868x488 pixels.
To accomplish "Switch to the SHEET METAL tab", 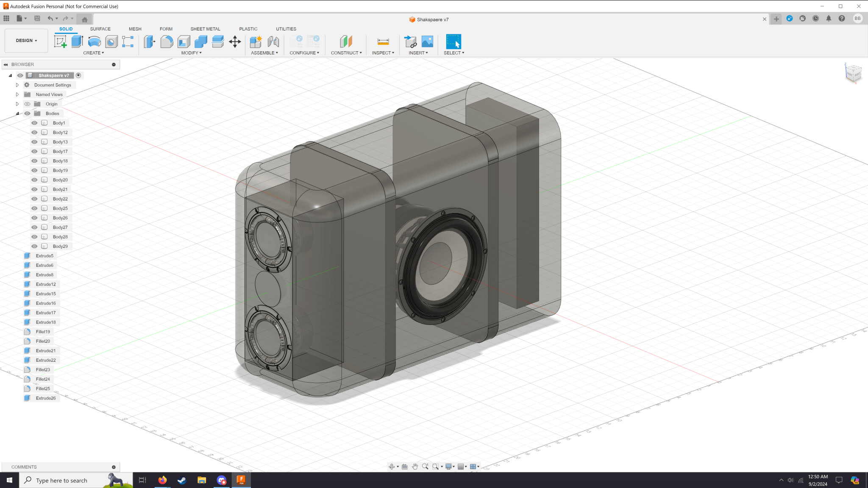I will coord(205,29).
